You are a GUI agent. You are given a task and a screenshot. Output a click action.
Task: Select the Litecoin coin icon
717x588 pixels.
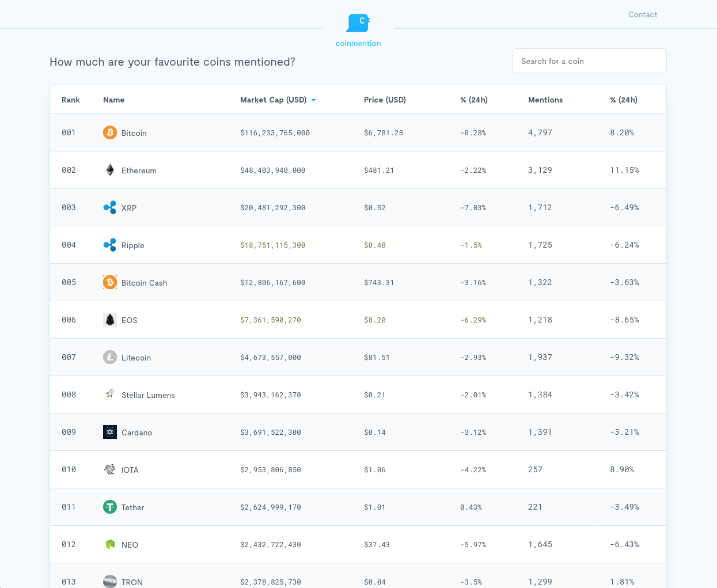tap(110, 356)
